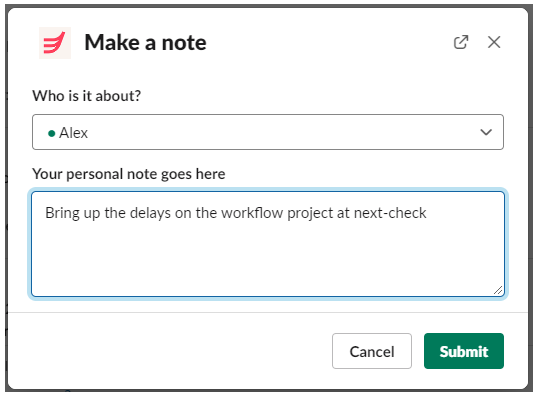
Task: Click the word Bring at note start
Action: (62, 213)
